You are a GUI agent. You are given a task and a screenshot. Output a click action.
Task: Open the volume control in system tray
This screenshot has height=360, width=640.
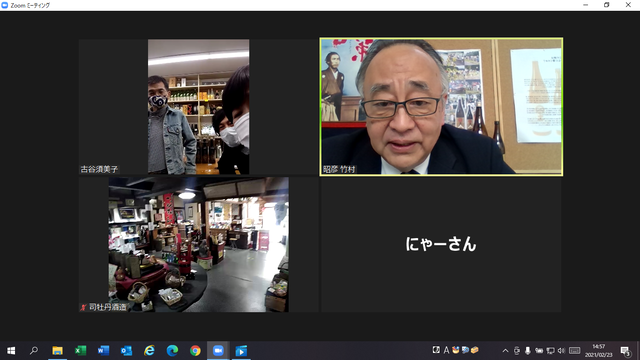tap(561, 351)
